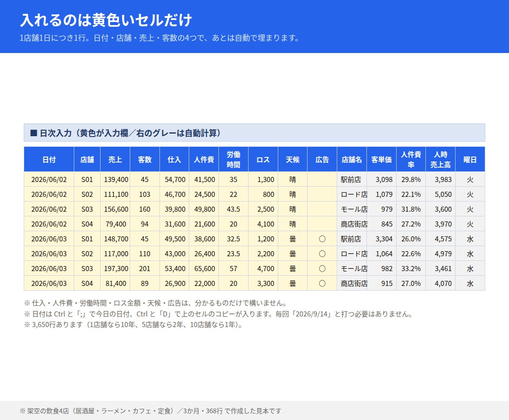Click the 店舗名 column header
The image size is (509, 420).
pyautogui.click(x=352, y=160)
